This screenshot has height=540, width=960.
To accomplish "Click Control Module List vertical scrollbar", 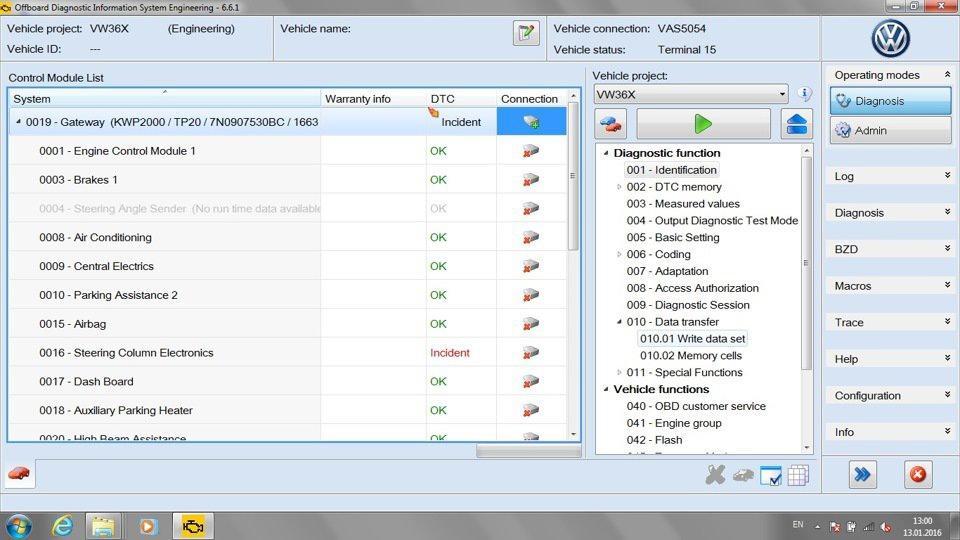I will 573,174.
